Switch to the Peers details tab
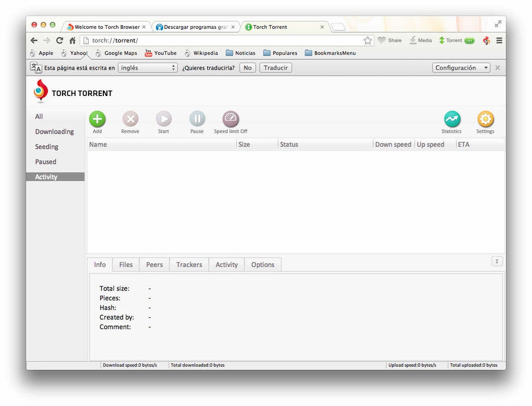Viewport: 532px width, 406px height. click(154, 265)
